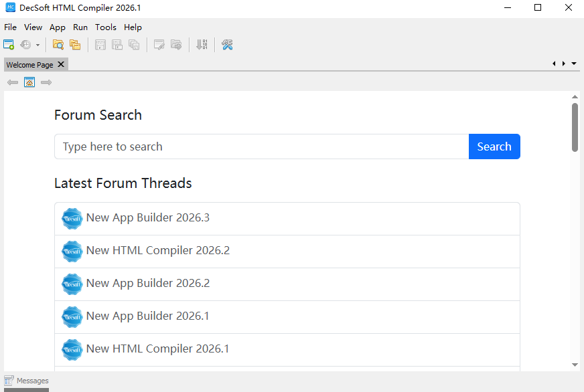584x392 pixels.
Task: Click the home icon under the Welcome tab
Action: coord(29,82)
